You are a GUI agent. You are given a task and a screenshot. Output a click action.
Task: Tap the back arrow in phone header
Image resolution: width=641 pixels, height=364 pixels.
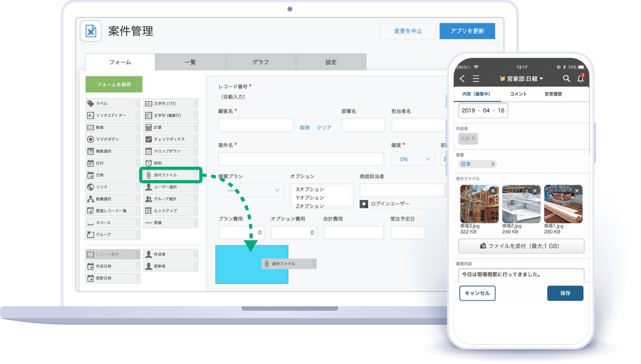click(x=462, y=79)
